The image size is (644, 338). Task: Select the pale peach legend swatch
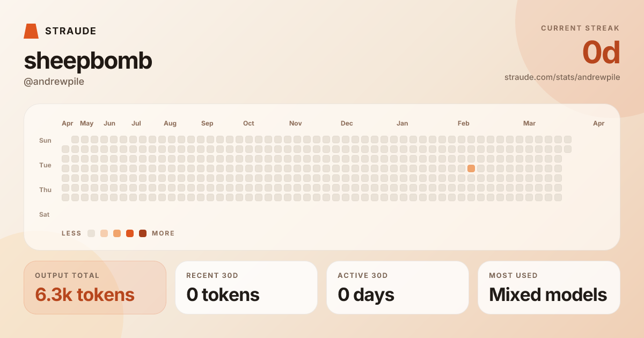point(104,233)
